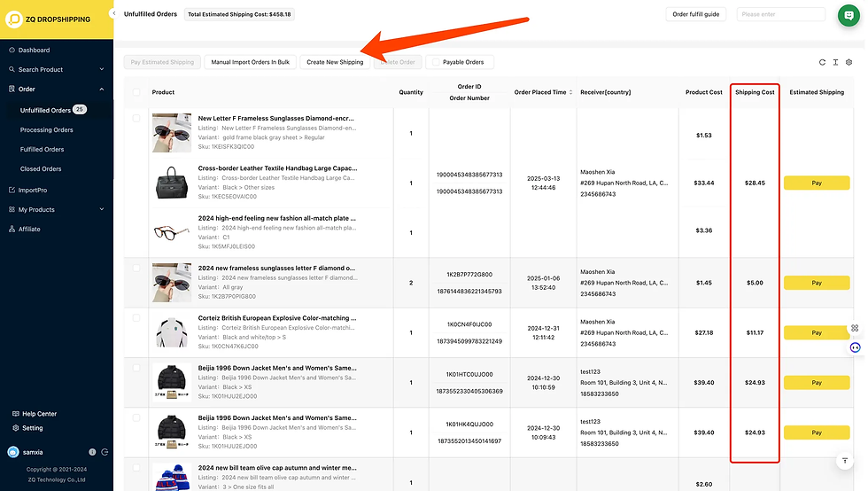Click the Help Center icon

point(16,413)
